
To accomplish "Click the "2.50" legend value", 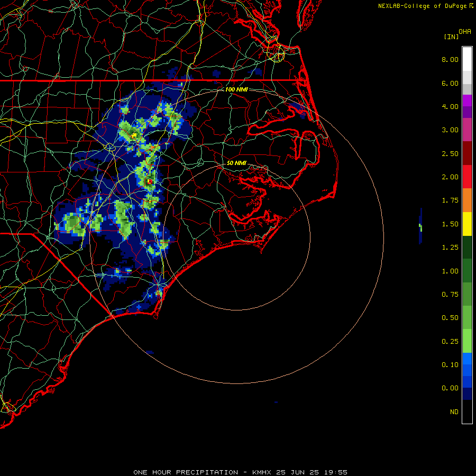I will point(450,153).
